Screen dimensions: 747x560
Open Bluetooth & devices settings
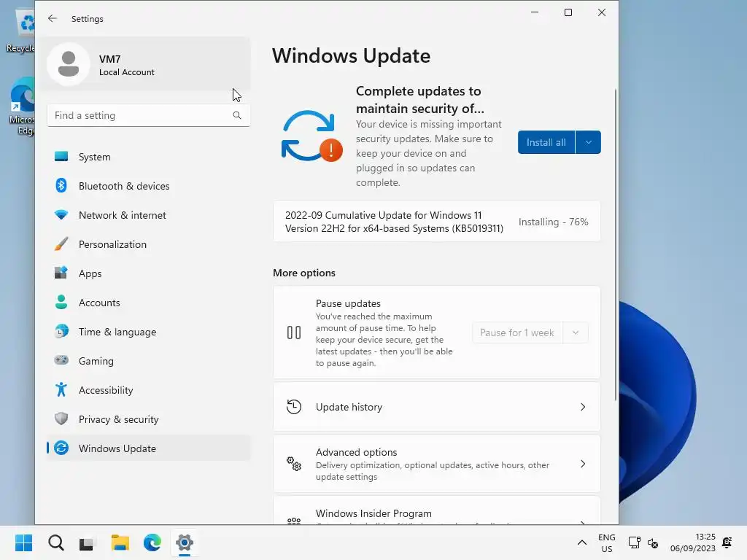click(x=149, y=186)
